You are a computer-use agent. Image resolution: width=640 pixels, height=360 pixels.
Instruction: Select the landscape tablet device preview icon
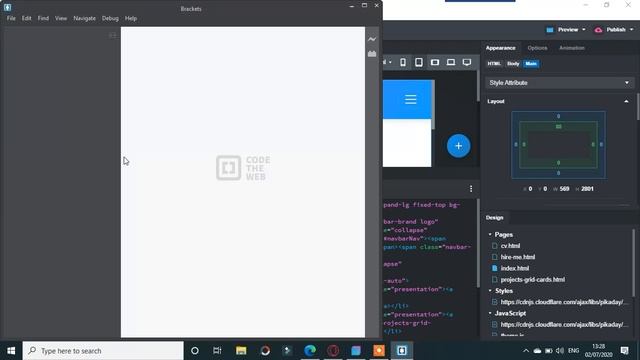coord(435,62)
